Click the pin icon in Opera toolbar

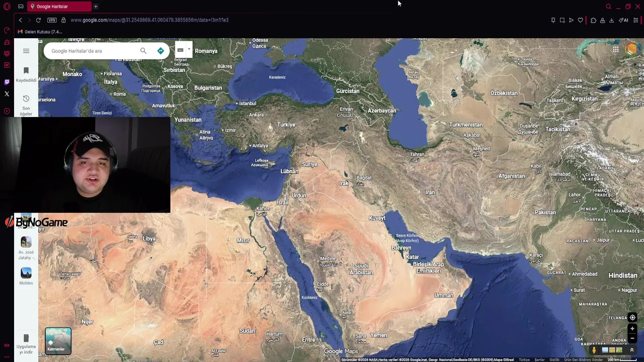(x=553, y=20)
